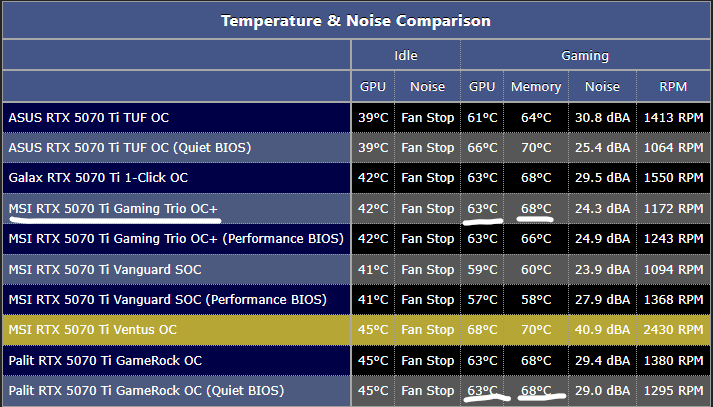This screenshot has width=713, height=407.
Task: Select the ASUS TUF OC (Quiet BIOS) row name
Action: pos(129,148)
